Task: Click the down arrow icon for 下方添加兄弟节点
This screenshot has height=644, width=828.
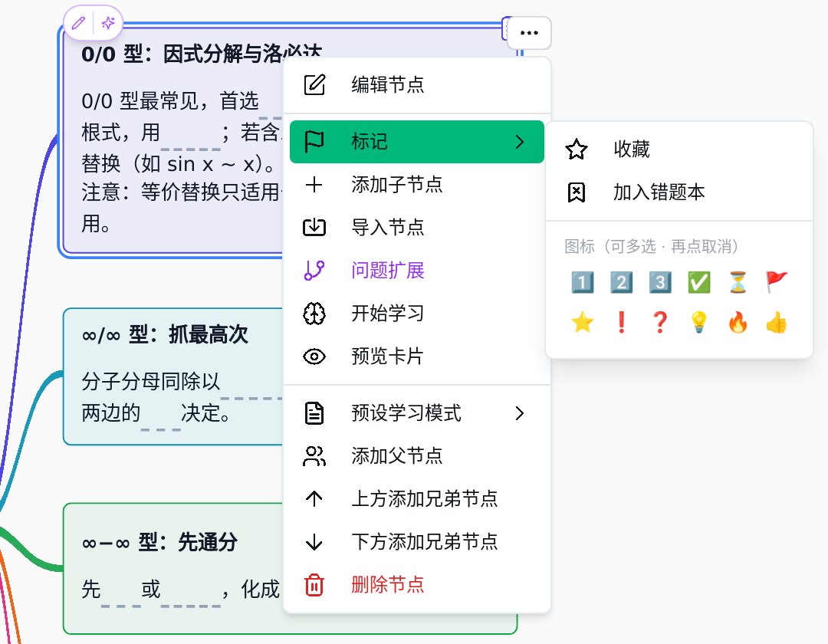Action: [314, 541]
